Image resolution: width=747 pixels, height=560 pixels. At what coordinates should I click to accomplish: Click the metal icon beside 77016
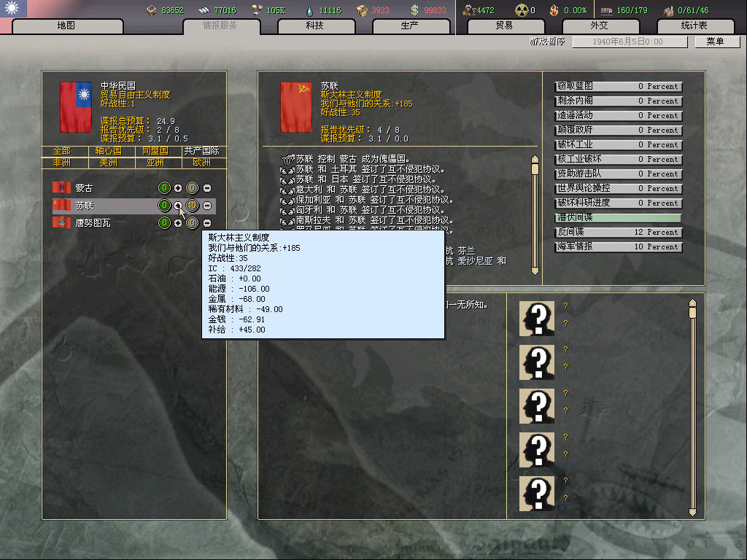point(204,10)
